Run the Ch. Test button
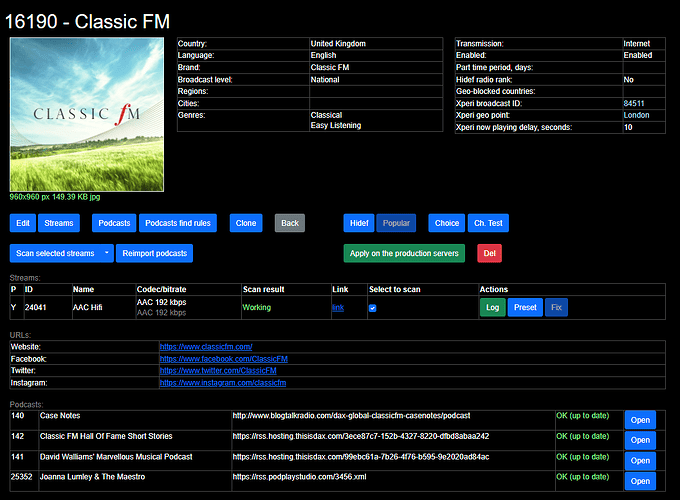The width and height of the screenshot is (680, 500). coord(488,223)
